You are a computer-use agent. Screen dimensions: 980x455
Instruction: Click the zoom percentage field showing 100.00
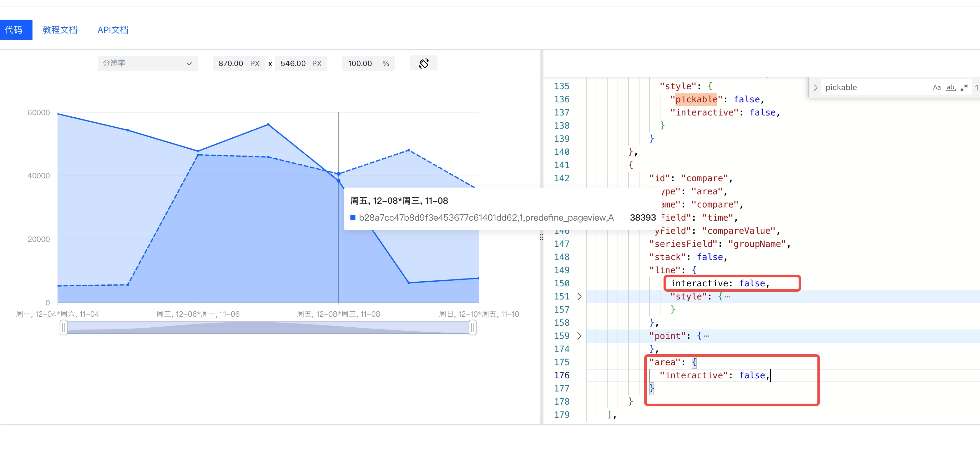[x=368, y=63]
